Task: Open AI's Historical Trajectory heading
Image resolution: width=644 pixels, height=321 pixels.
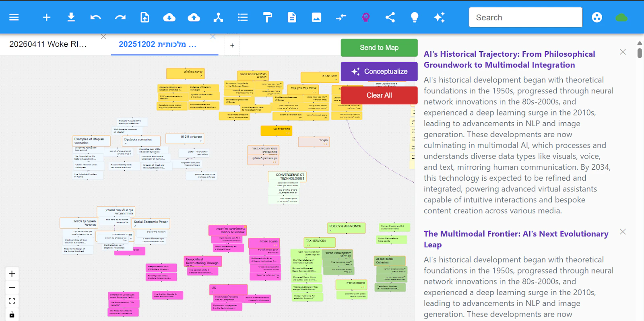Action: click(509, 60)
